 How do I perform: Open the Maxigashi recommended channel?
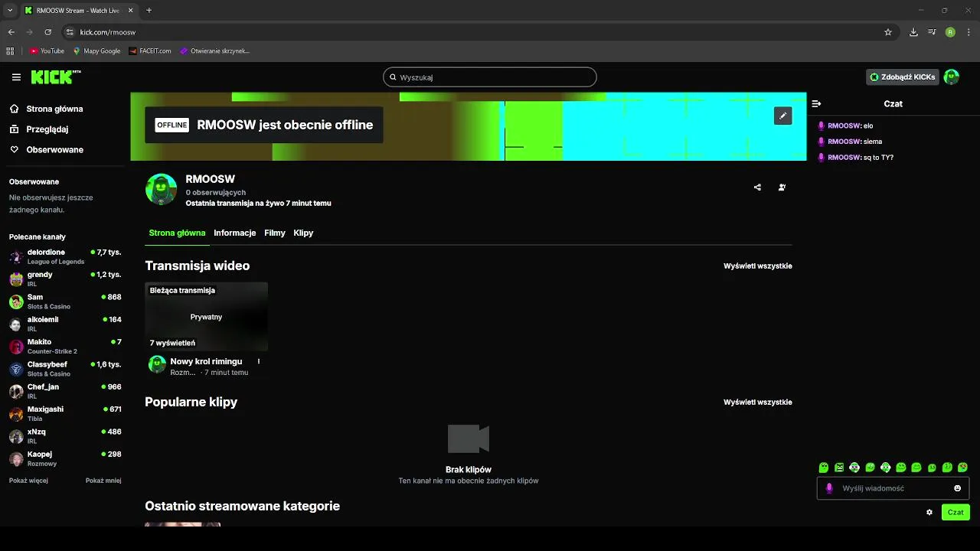tap(65, 414)
